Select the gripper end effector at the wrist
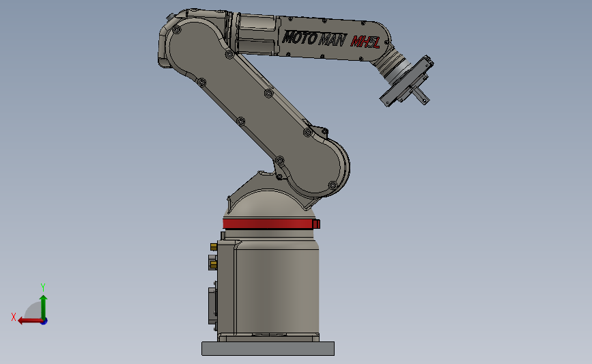Viewport: 592px width, 364px height. click(407, 82)
